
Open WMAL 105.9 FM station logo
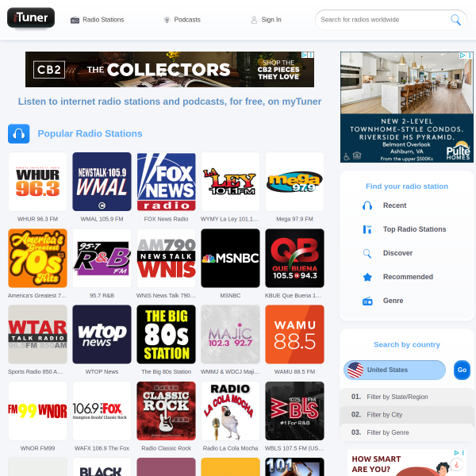(102, 182)
